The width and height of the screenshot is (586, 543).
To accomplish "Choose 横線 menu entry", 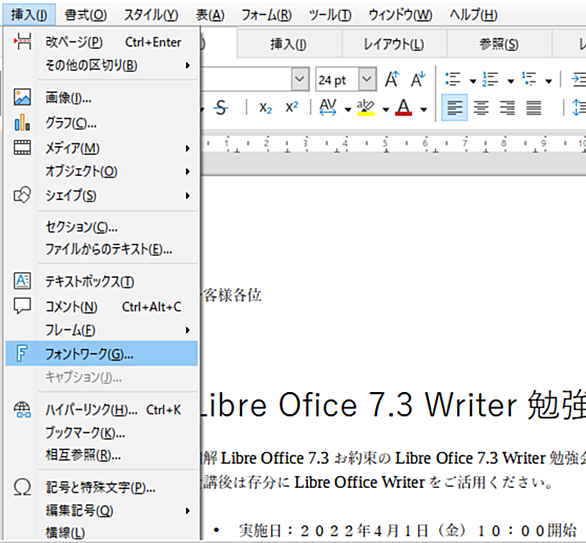I will click(102, 532).
